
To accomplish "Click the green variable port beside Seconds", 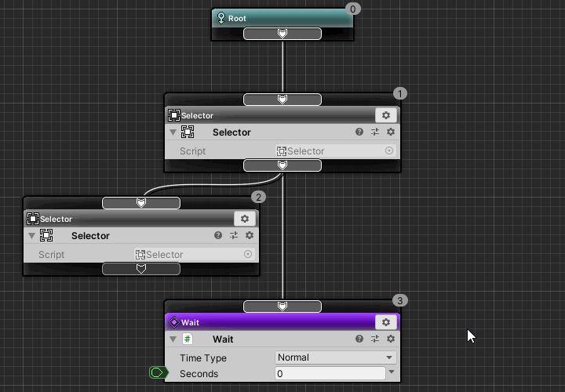I will point(158,373).
